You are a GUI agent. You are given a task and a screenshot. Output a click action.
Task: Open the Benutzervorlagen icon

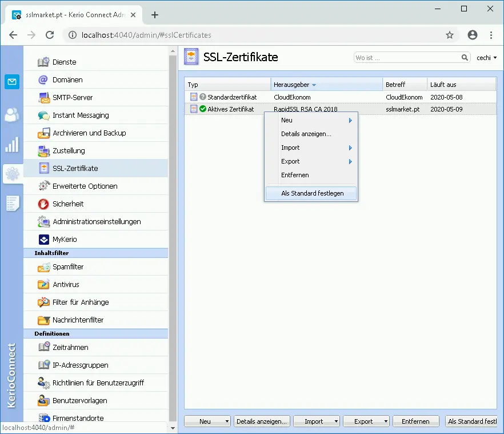click(43, 400)
